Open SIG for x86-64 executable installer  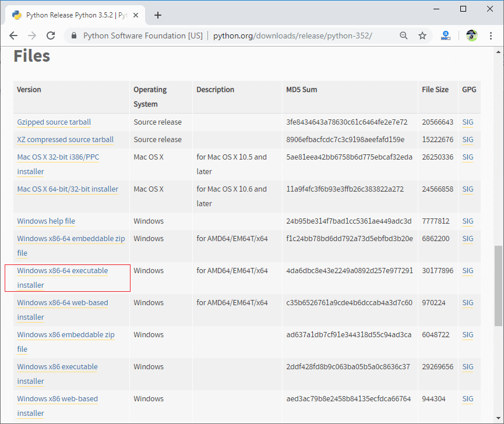coord(468,271)
